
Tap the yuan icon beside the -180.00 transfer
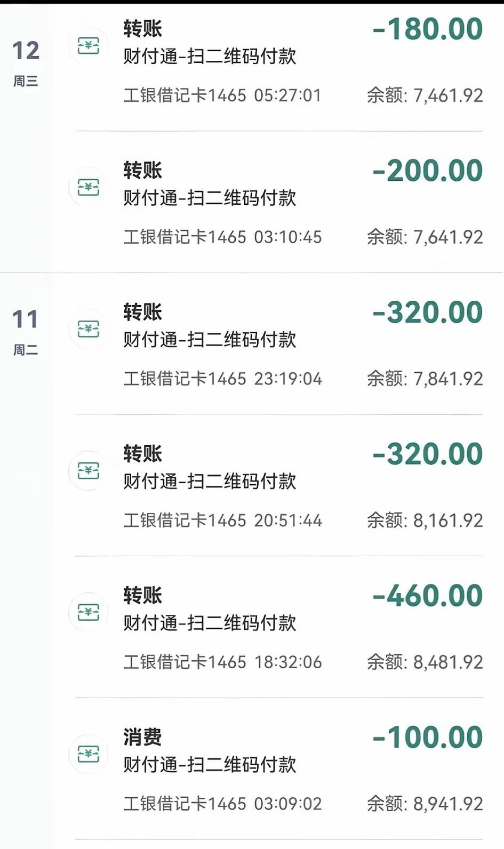89,46
